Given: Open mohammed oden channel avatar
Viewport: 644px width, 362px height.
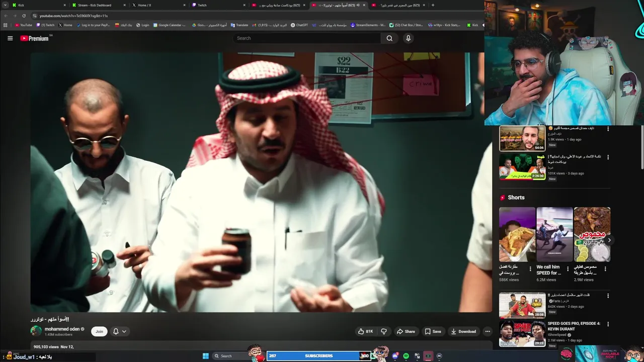Looking at the screenshot, I should pos(36,331).
